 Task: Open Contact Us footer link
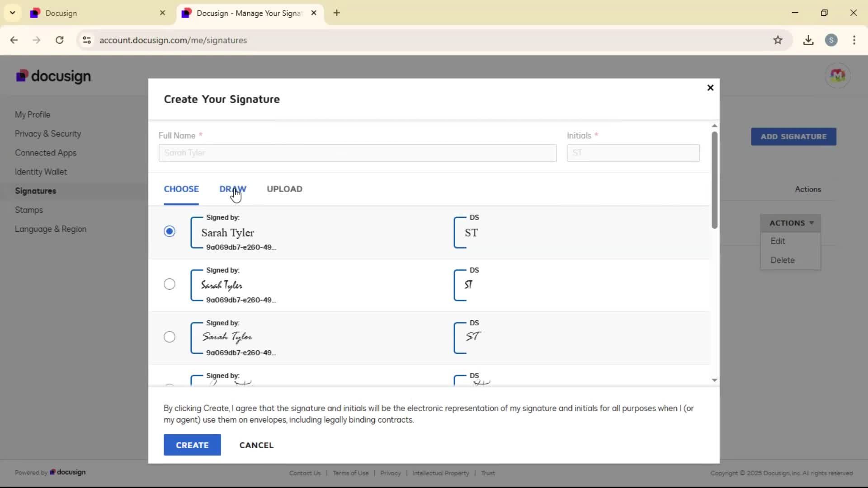[305, 473]
